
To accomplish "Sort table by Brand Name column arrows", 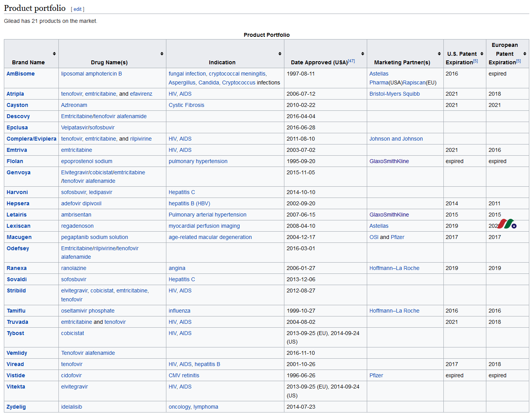I will tap(54, 54).
